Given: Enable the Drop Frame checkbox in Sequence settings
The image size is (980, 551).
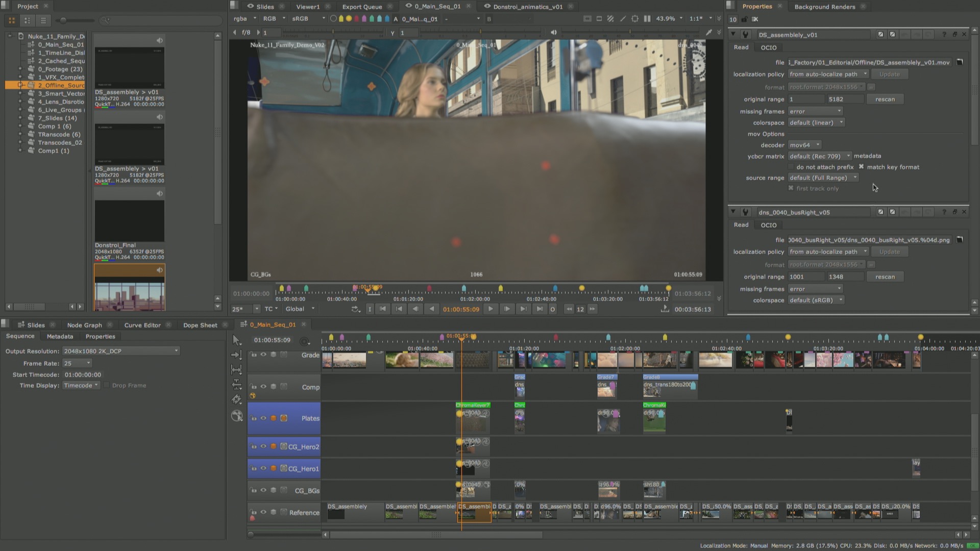Looking at the screenshot, I should (x=106, y=385).
